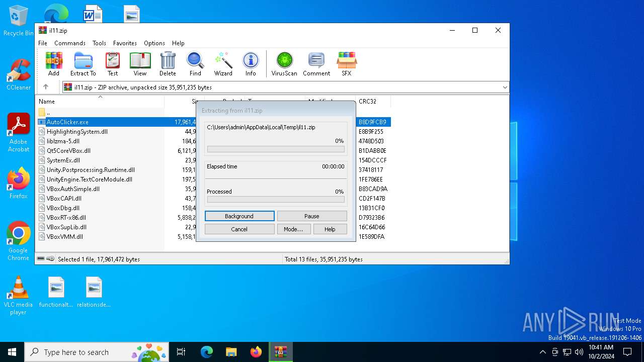Launch the Wizard tool icon
Image resolution: width=644 pixels, height=362 pixels.
pos(223,64)
